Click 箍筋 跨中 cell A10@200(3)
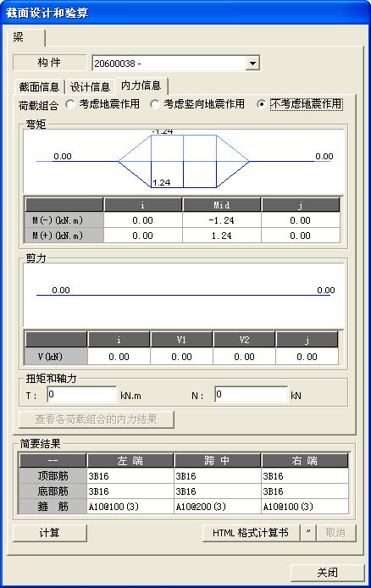The width and height of the screenshot is (371, 588). point(218,507)
